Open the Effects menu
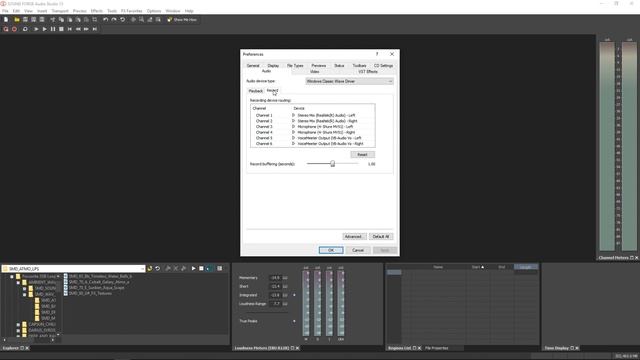Image resolution: width=640 pixels, height=360 pixels. tap(97, 11)
